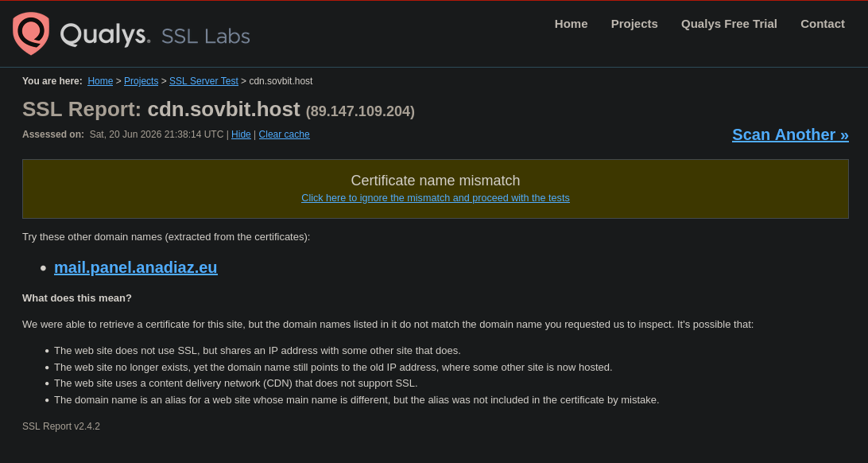868x463 pixels.
Task: Select bullet about site sharing an IP address
Action: (258, 351)
